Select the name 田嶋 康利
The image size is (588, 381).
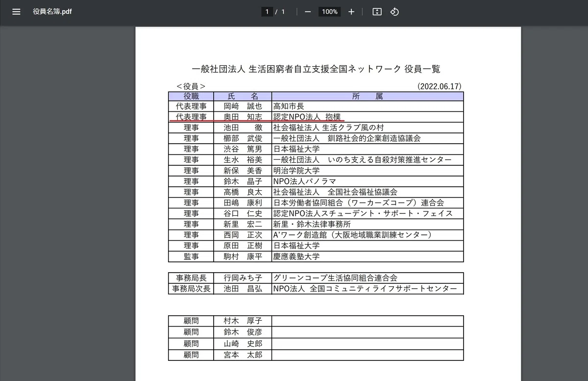pyautogui.click(x=243, y=203)
